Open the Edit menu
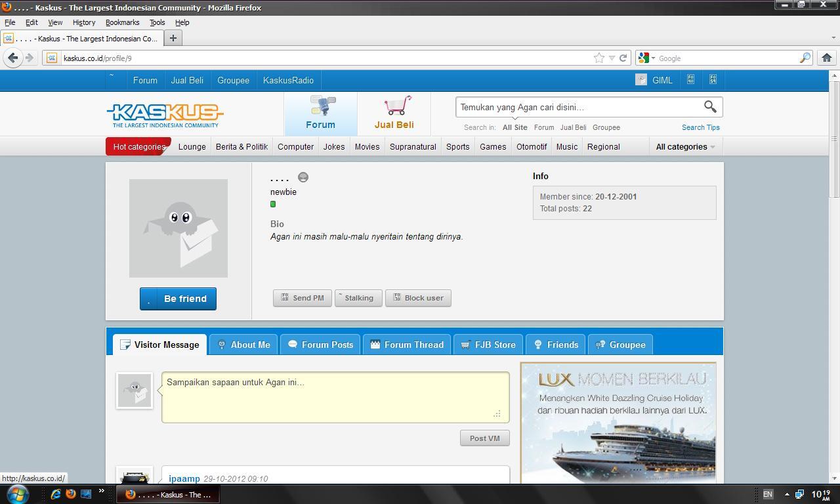840x504 pixels. click(31, 22)
